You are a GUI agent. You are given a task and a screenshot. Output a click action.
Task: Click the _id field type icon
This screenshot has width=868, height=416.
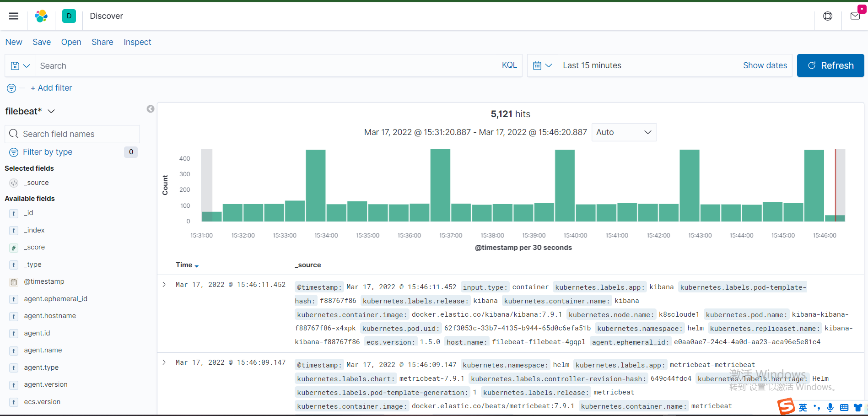coord(14,214)
